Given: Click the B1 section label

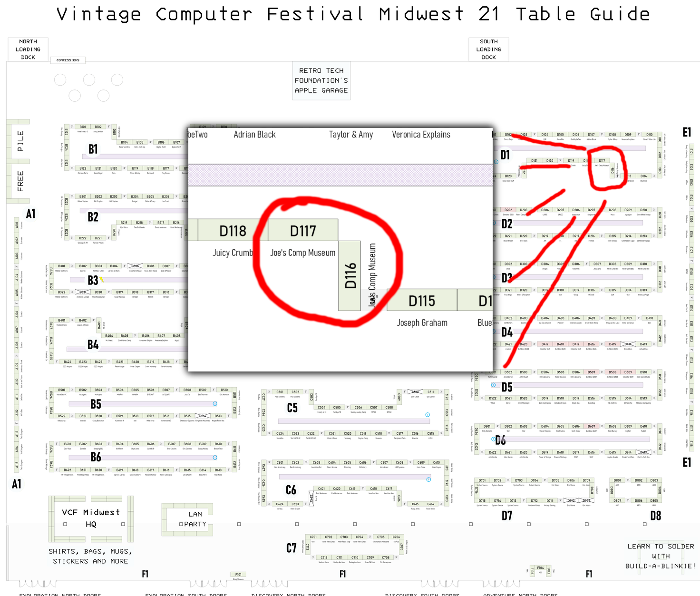Looking at the screenshot, I should pos(93,149).
